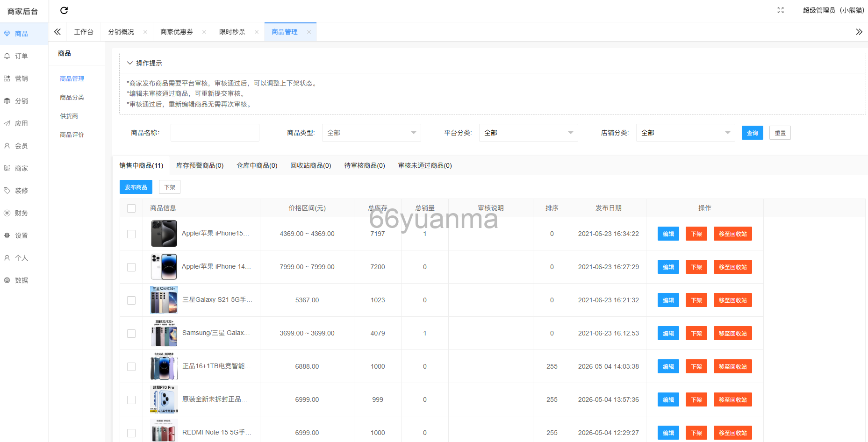Viewport: 868px width, 442px height.
Task: Toggle fullscreen with the expand icon
Action: tap(781, 10)
